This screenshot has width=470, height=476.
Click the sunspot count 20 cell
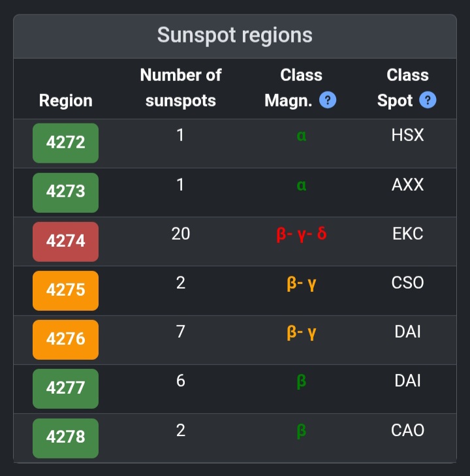(181, 234)
